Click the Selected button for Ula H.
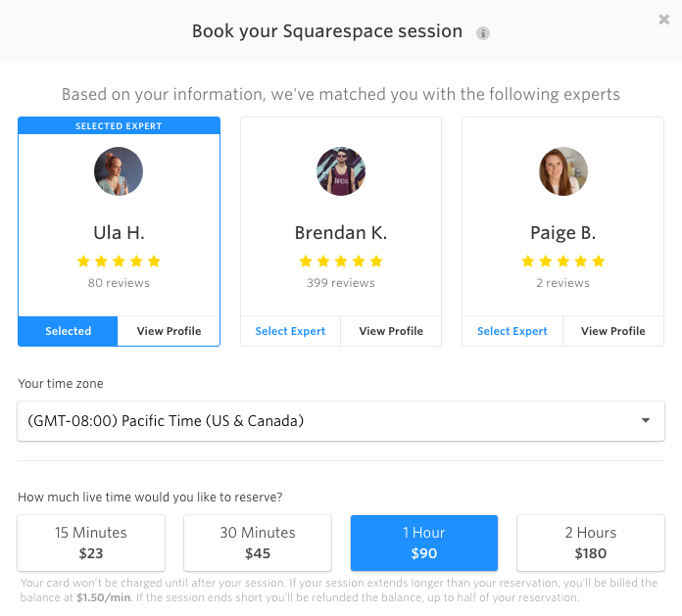 click(69, 331)
